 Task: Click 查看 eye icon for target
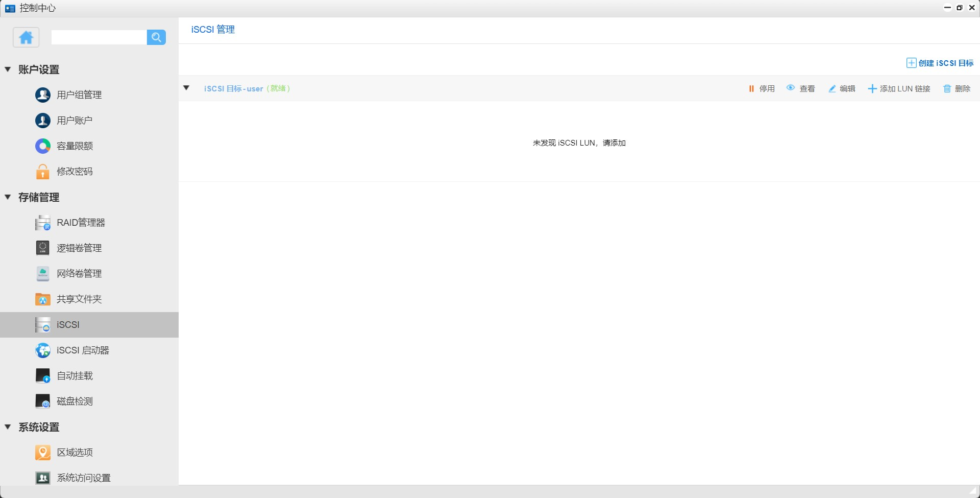pyautogui.click(x=801, y=89)
